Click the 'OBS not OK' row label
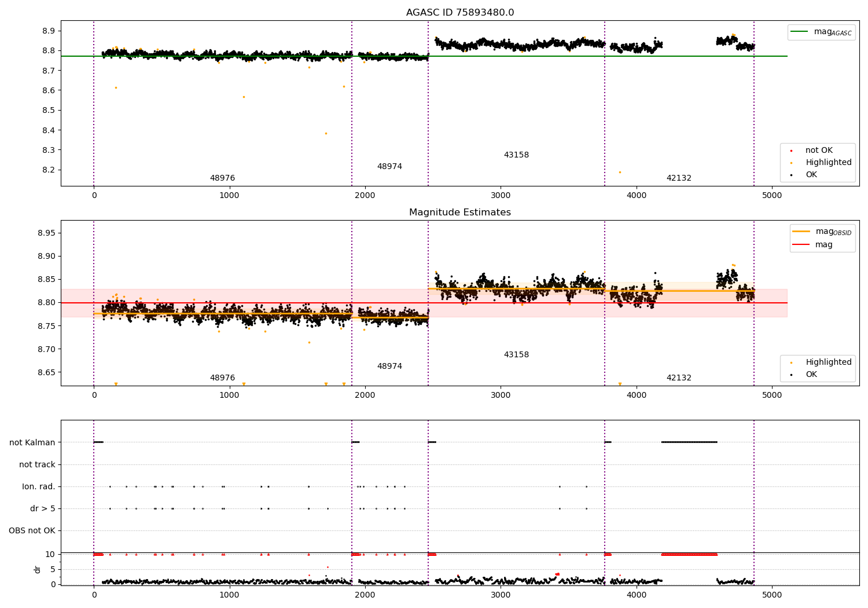868x608 pixels. [x=32, y=531]
